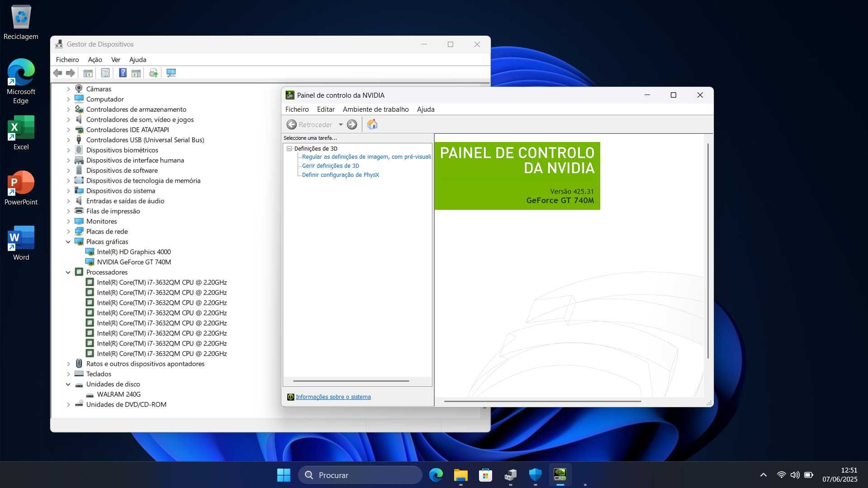Open Ficheiro menu in Device Manager
Screen dimensions: 868x488
click(67, 60)
